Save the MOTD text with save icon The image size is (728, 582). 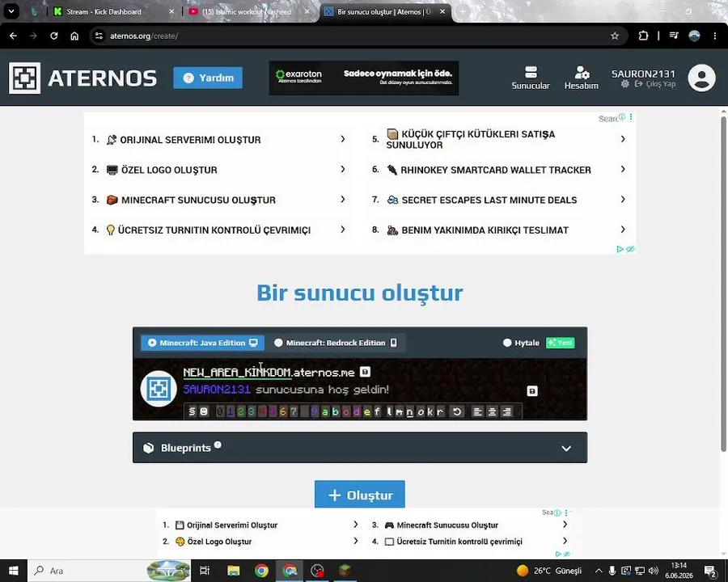click(532, 390)
